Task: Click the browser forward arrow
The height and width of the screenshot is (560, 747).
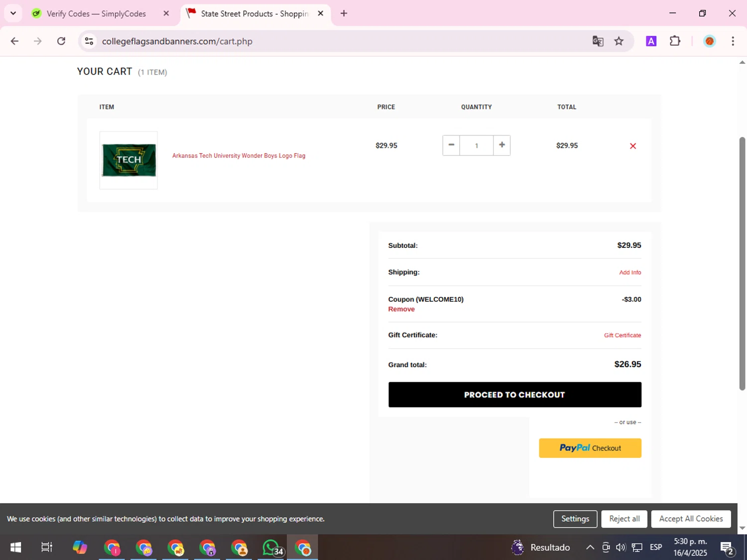Action: point(38,41)
